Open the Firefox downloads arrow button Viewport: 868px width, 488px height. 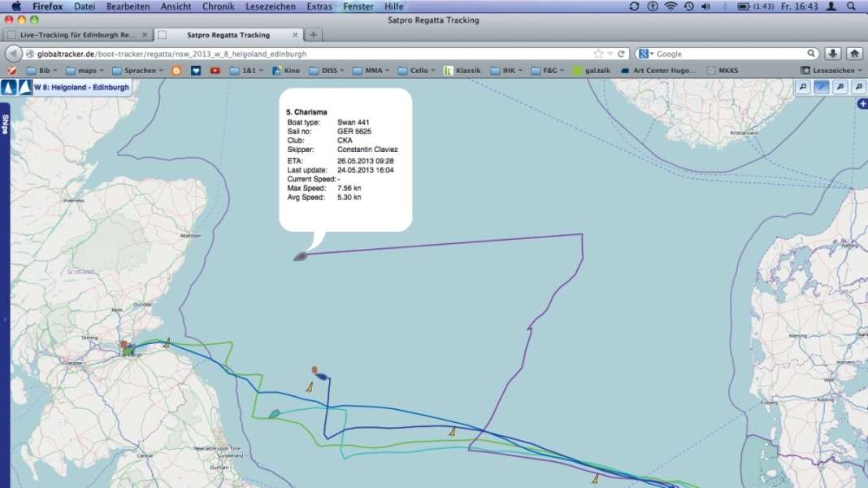(x=832, y=54)
